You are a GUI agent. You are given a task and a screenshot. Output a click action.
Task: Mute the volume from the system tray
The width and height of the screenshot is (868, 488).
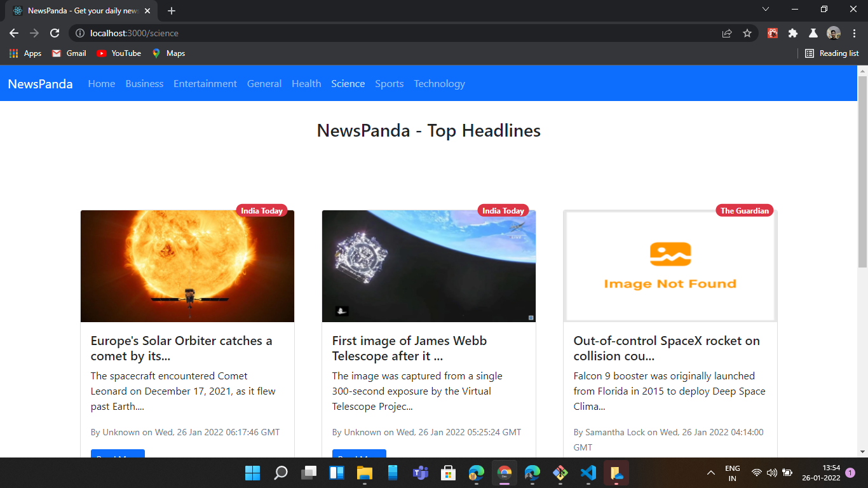coord(771,473)
